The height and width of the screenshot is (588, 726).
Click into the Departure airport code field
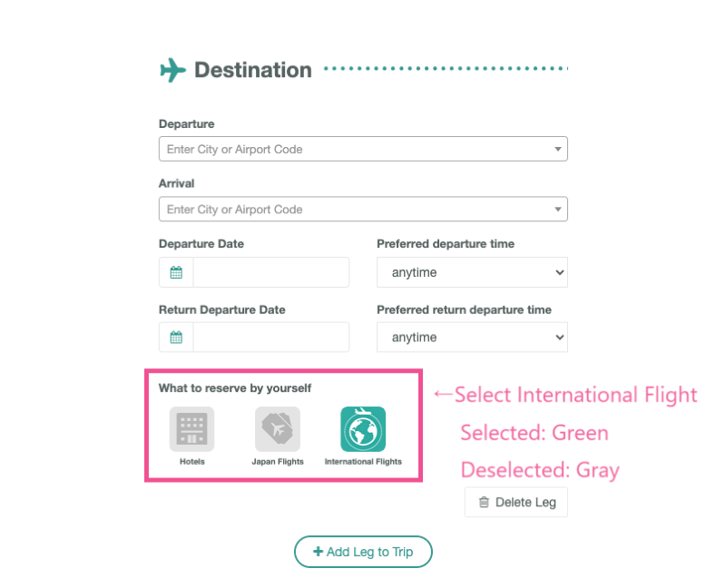(363, 149)
